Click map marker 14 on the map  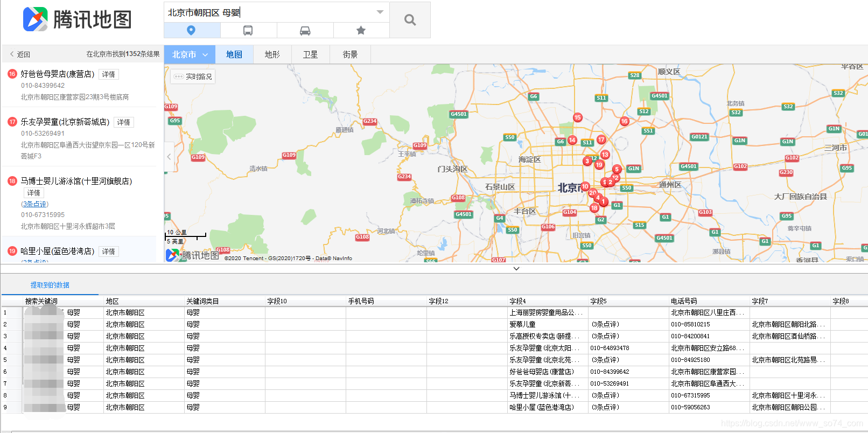572,140
